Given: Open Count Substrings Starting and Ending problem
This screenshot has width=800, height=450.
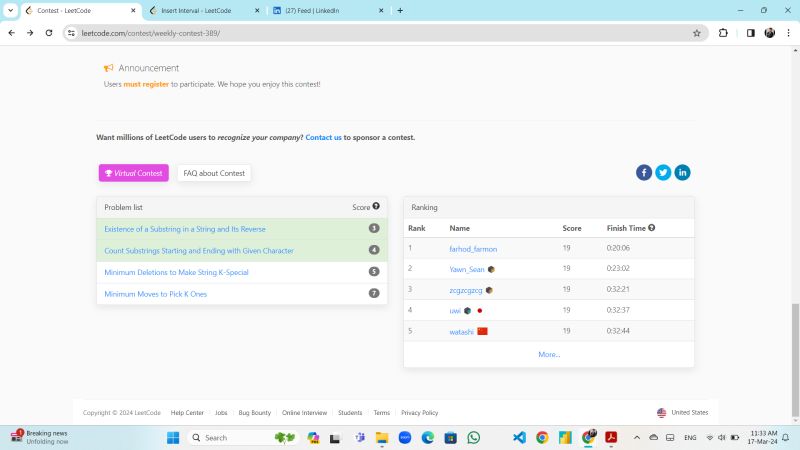Looking at the screenshot, I should (x=199, y=251).
